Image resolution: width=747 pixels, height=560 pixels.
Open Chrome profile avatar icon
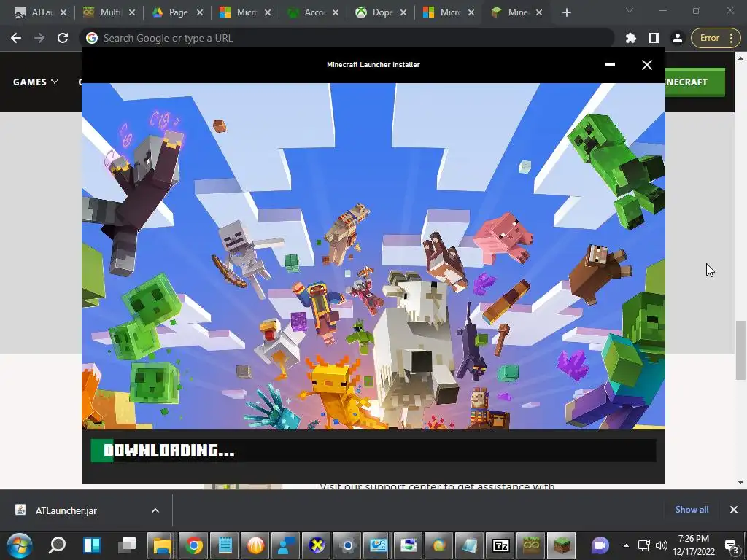(678, 38)
